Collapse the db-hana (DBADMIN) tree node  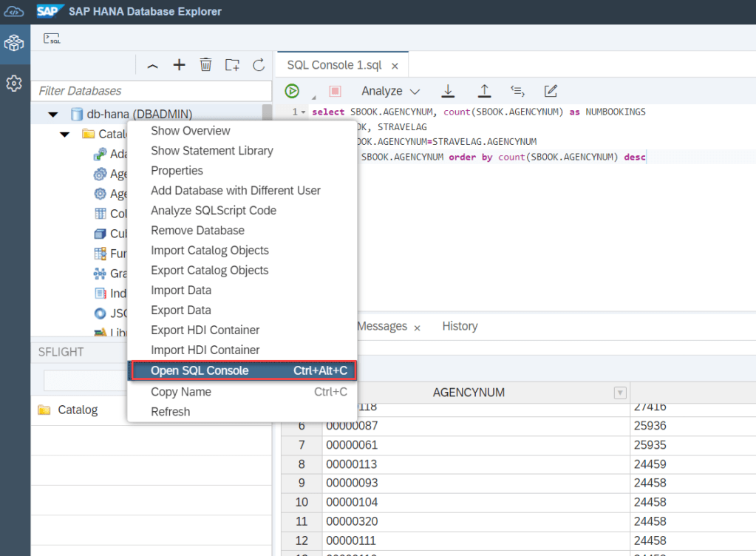coord(52,115)
